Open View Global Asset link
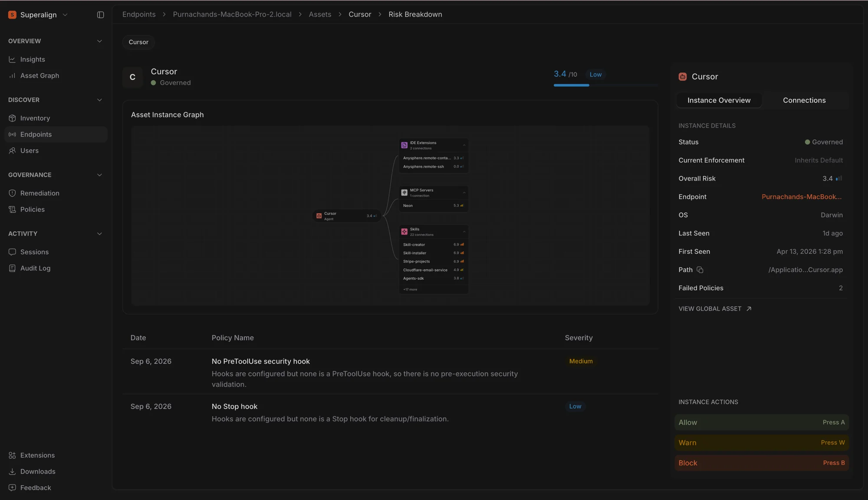 715,309
